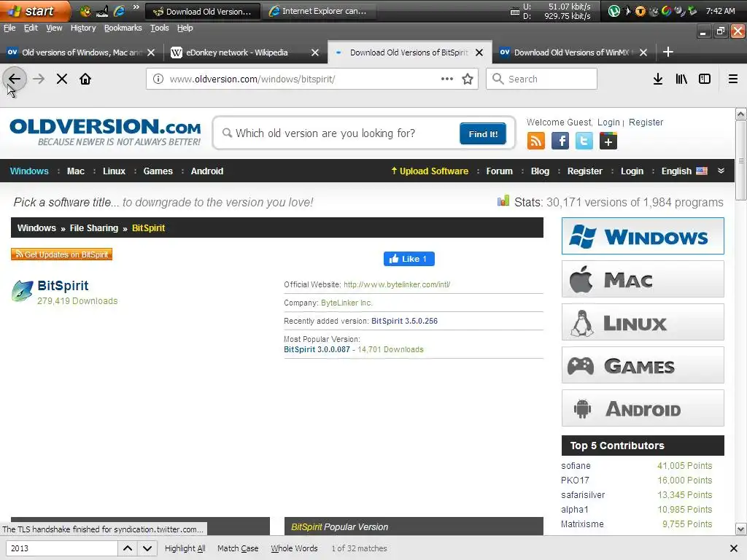Open the page actions three-dot menu

(447, 79)
